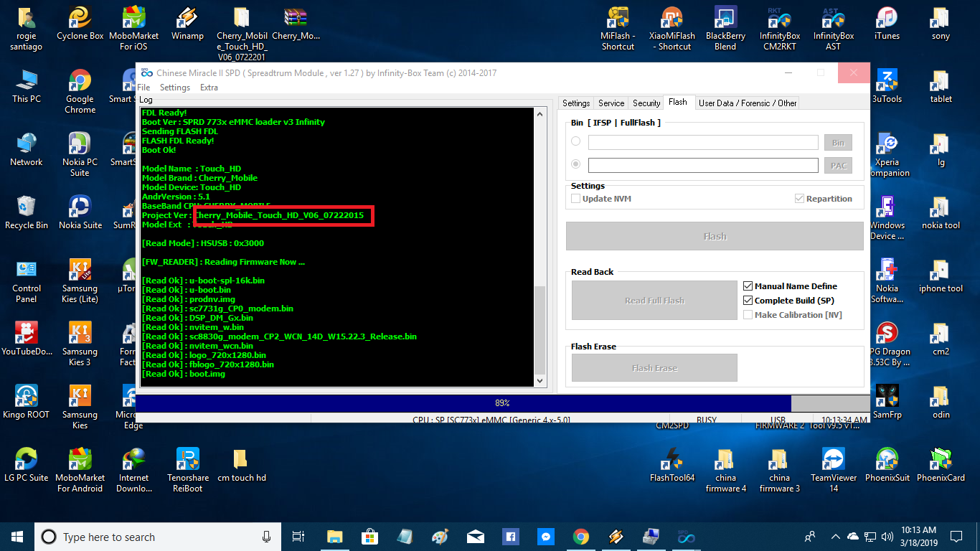The image size is (980, 551).
Task: Select the Bin radio button
Action: click(575, 141)
